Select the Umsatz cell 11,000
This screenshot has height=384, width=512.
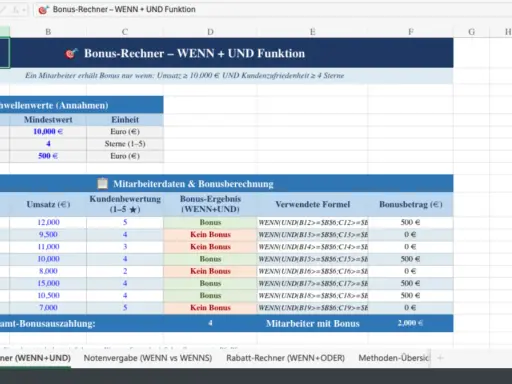coord(48,247)
